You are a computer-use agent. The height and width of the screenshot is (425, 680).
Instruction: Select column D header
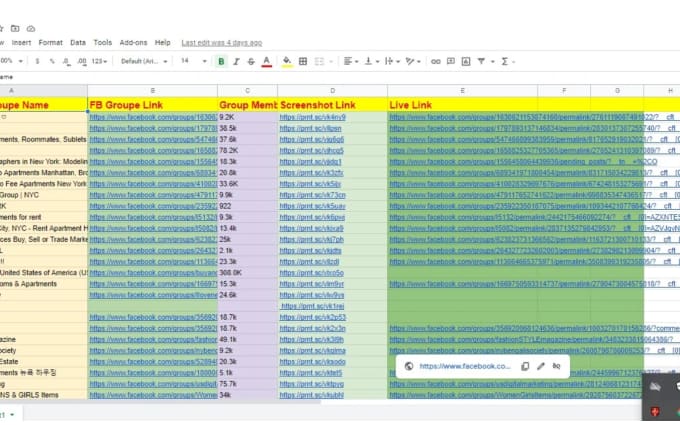(x=333, y=91)
